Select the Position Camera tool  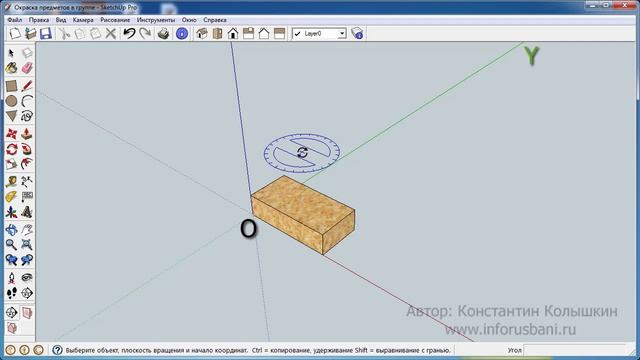click(11, 278)
